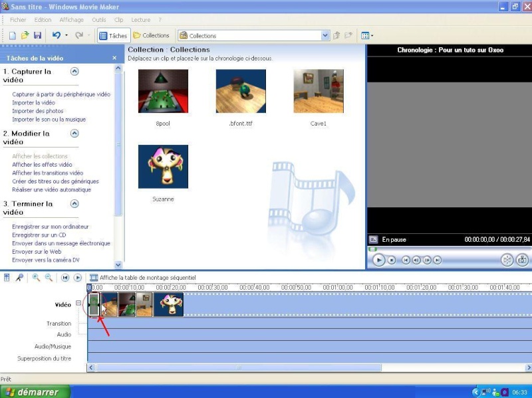
Task: Click Envoyer sur le Web link
Action: (x=37, y=252)
